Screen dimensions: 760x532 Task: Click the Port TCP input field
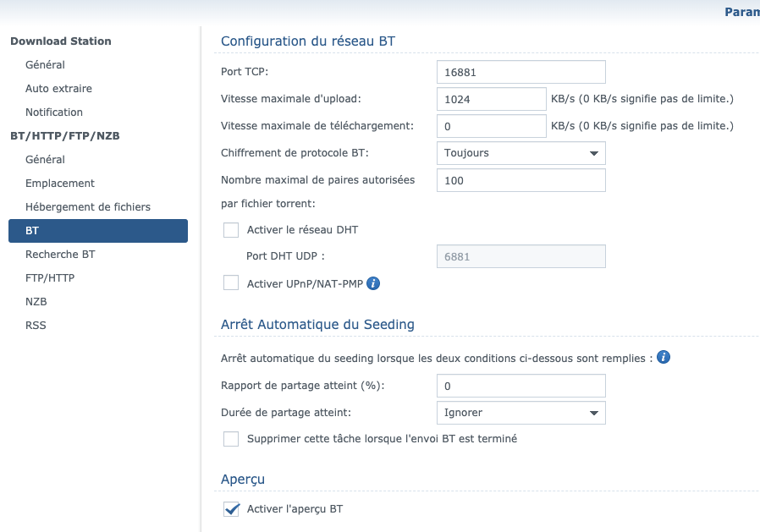[x=521, y=72]
